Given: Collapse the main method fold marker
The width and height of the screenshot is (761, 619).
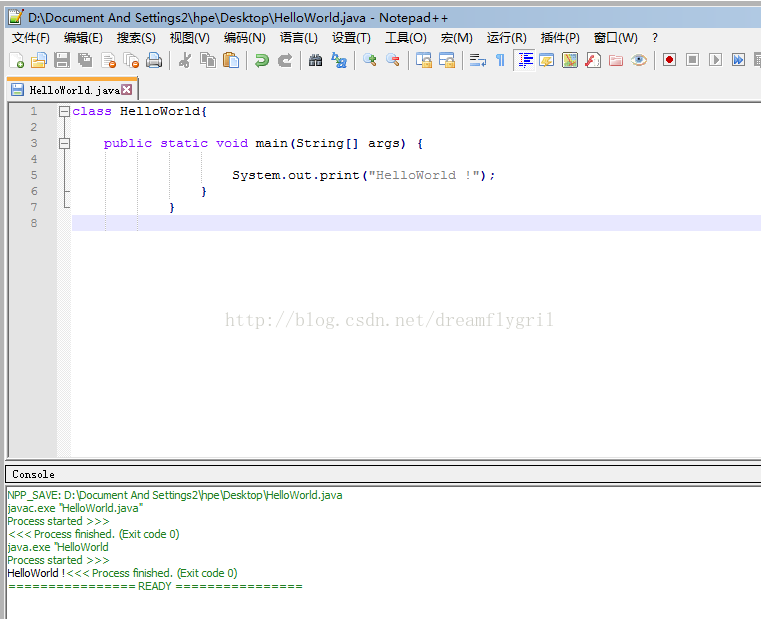Looking at the screenshot, I should (64, 143).
